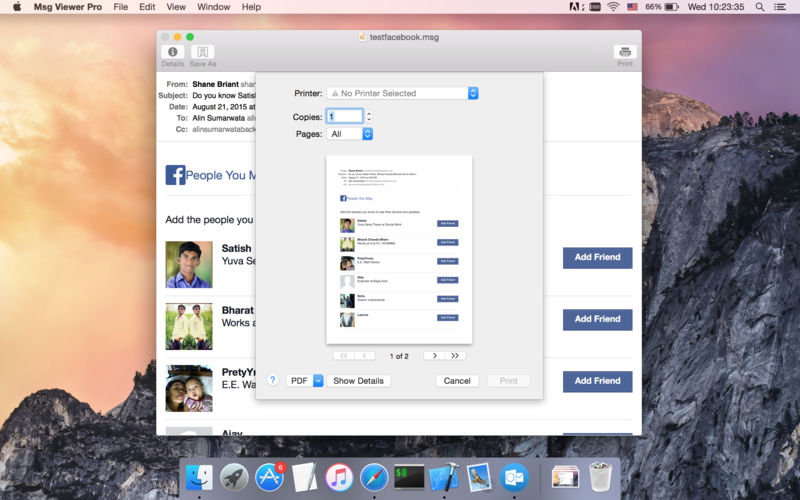Jump to first preview page

pos(343,356)
